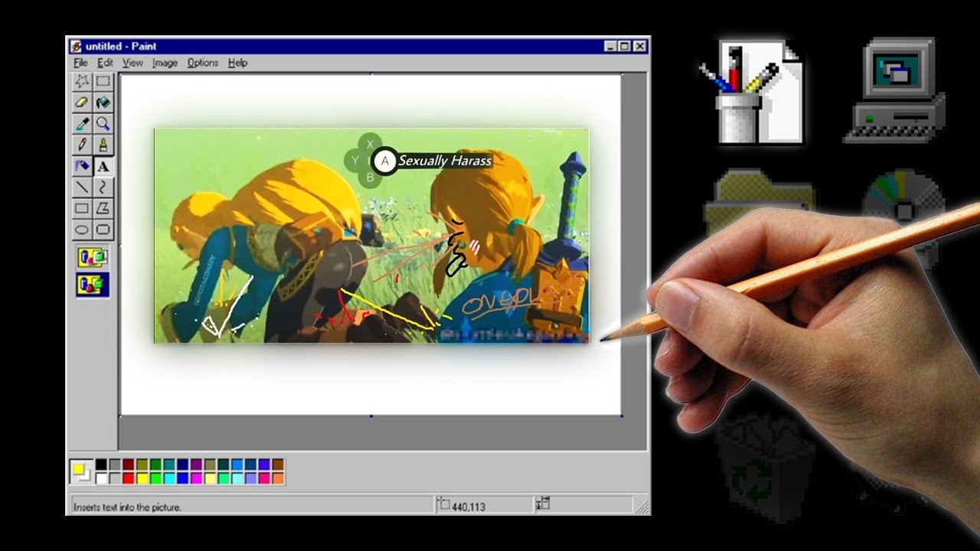The width and height of the screenshot is (980, 551).
Task: Select the brown palette swatch
Action: 278,465
